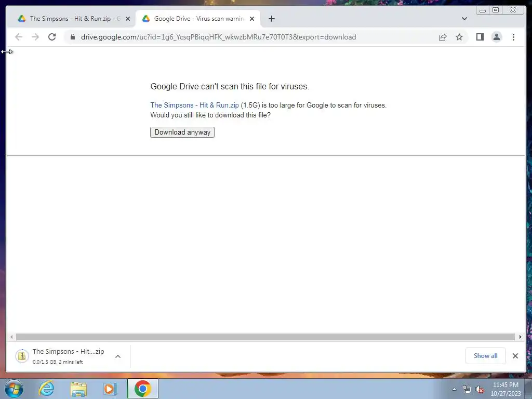Viewport: 532px width, 399px height.
Task: Click the '0.0/1.5 GB, 2 mins left' status
Action: 58,362
